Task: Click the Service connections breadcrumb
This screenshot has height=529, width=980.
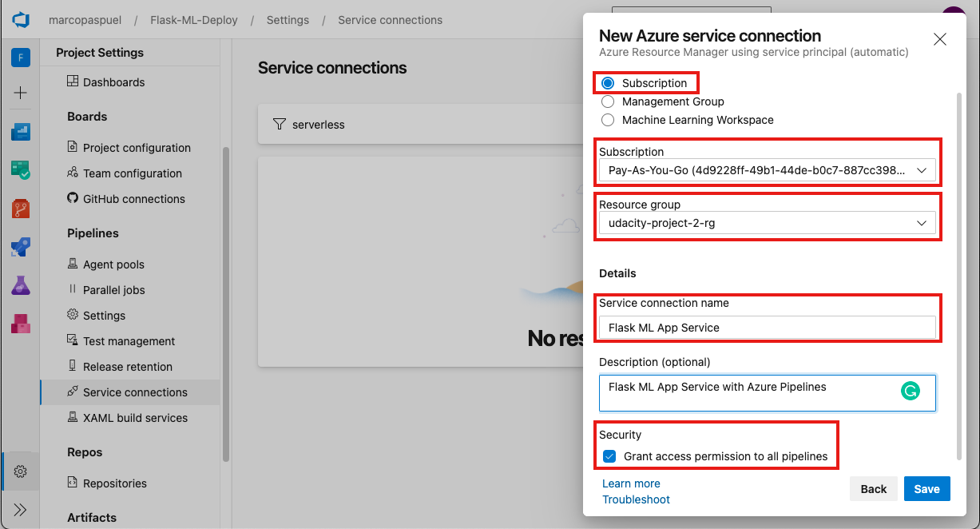Action: (x=390, y=20)
